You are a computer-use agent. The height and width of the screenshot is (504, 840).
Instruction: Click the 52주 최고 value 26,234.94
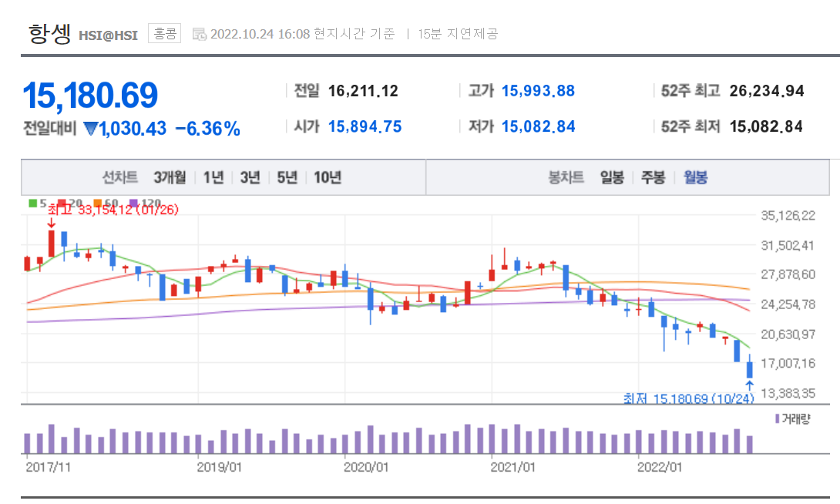tap(767, 91)
